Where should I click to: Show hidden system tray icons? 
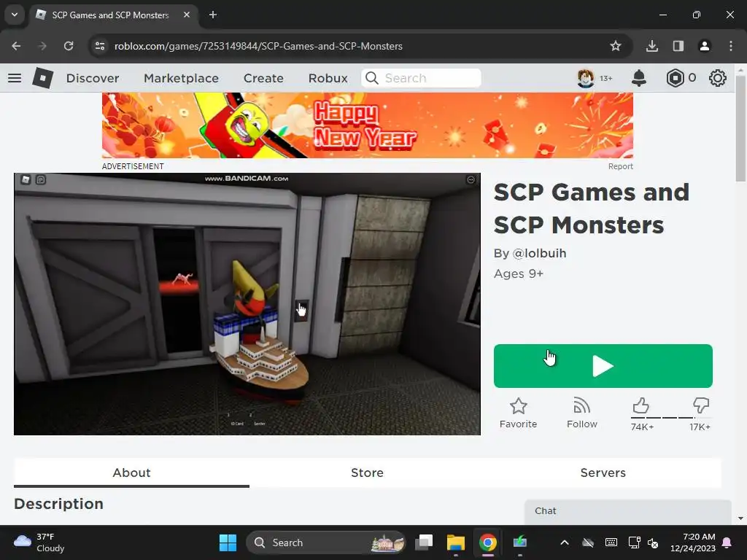(565, 542)
